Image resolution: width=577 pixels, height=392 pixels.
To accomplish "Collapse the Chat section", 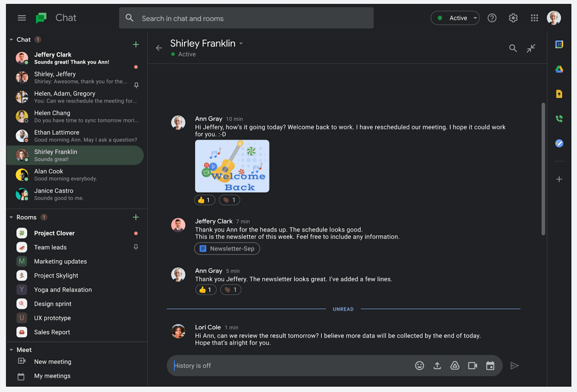I will click(10, 40).
